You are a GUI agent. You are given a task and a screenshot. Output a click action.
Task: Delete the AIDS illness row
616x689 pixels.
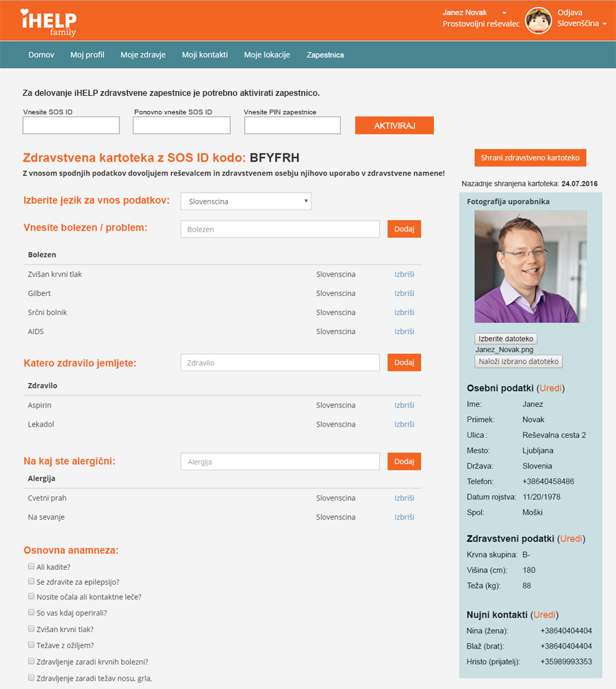405,331
